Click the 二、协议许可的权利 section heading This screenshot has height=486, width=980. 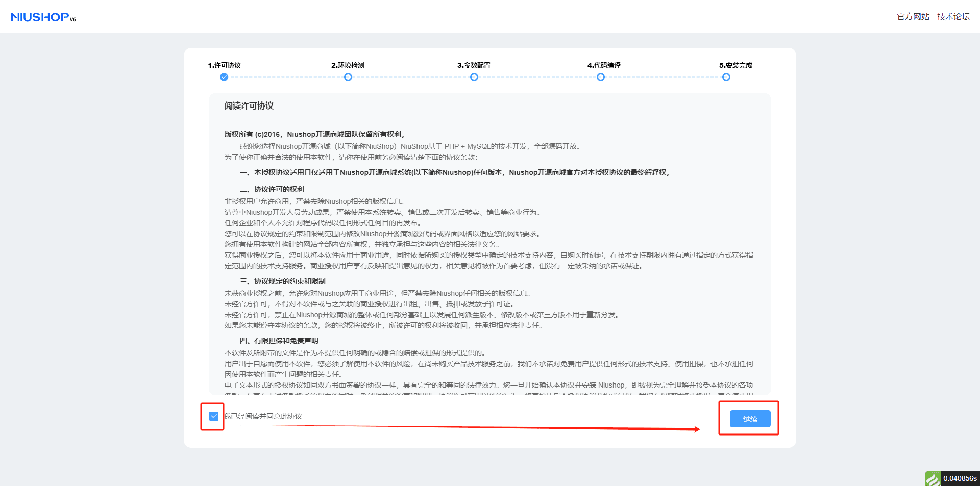(x=272, y=189)
